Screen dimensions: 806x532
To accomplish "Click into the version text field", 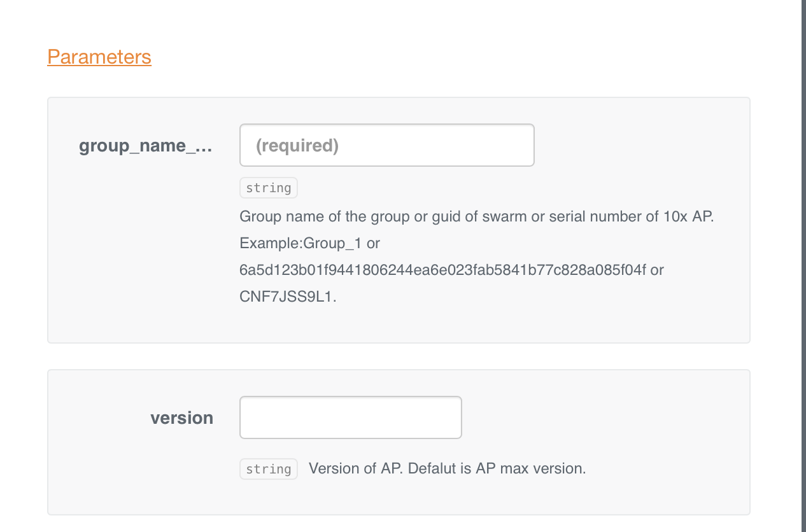I will coord(350,417).
